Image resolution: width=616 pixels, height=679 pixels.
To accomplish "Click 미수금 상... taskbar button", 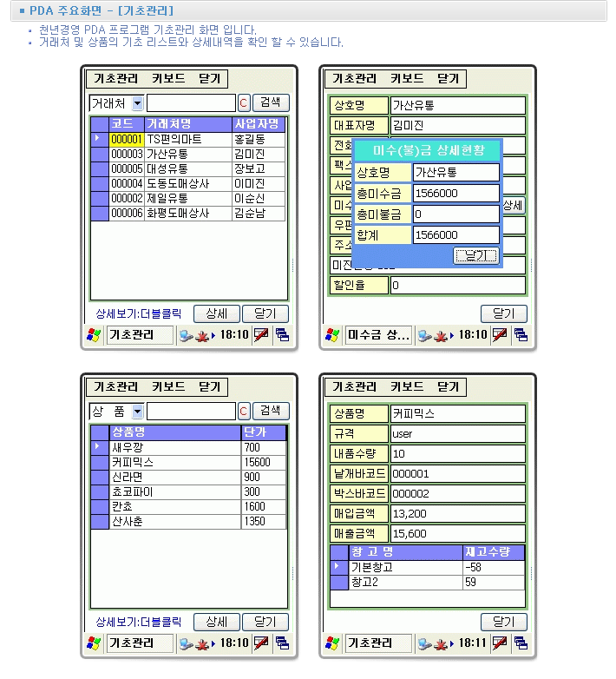I will coord(378,335).
